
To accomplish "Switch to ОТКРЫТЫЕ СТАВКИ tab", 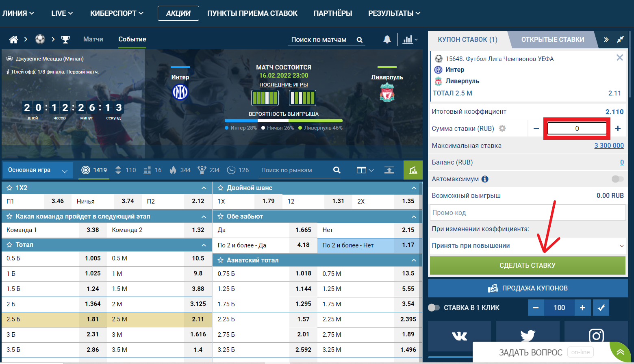I will (x=553, y=39).
